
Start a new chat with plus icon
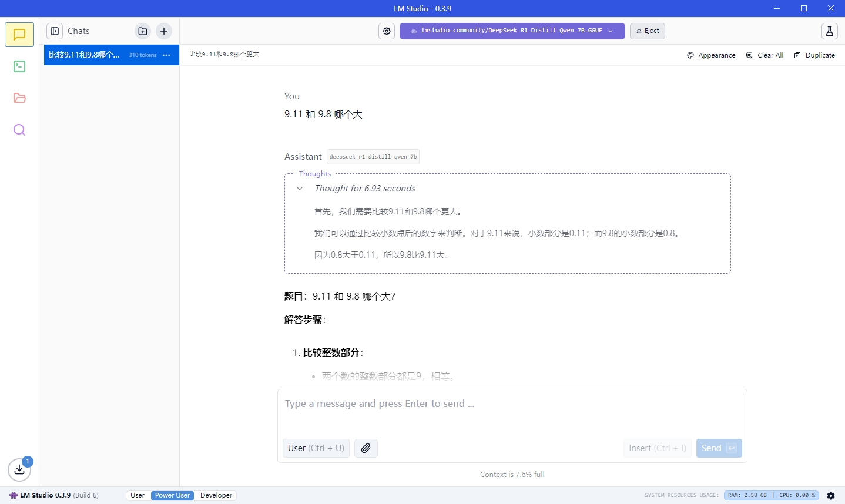(164, 31)
